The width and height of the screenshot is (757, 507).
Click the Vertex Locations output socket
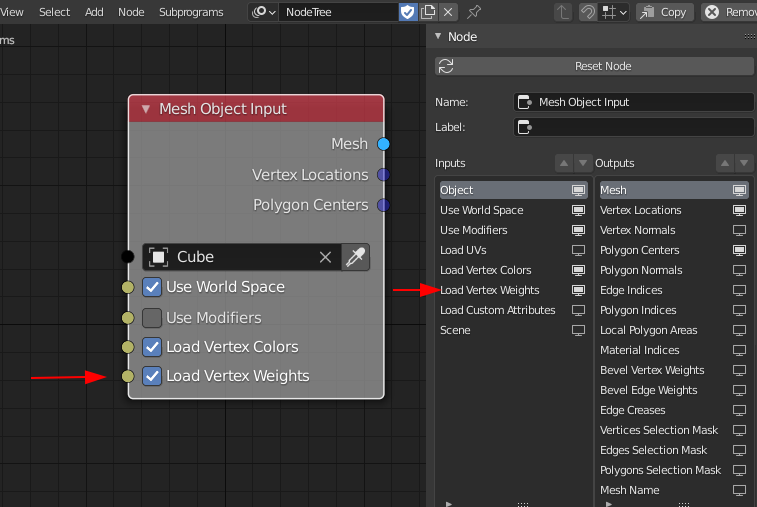[x=383, y=174]
